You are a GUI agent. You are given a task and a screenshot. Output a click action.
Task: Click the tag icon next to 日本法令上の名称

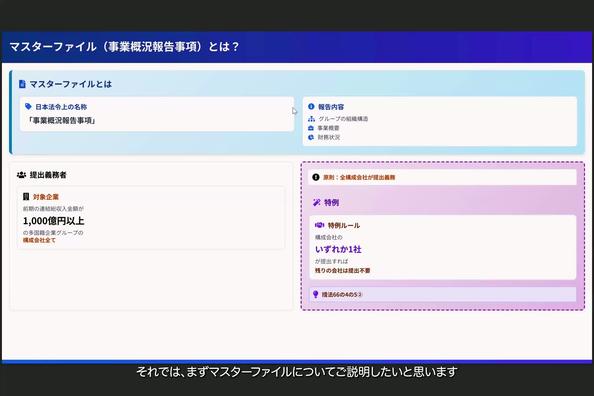28,106
